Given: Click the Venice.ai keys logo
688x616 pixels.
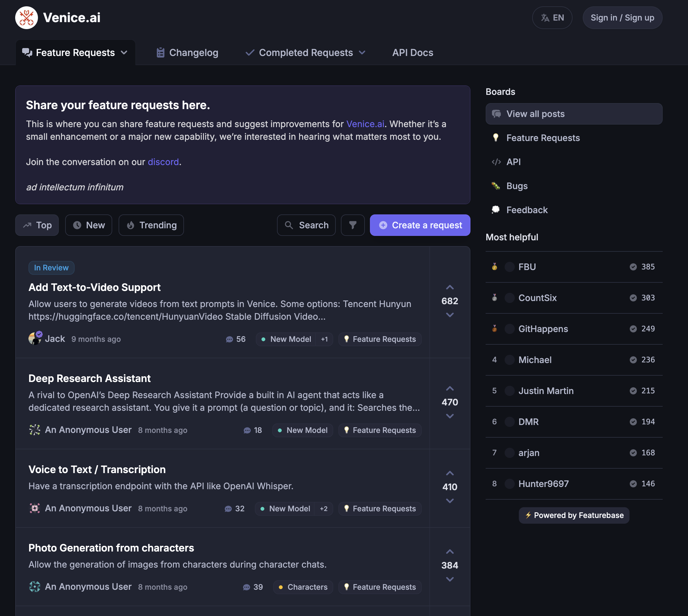Looking at the screenshot, I should point(26,18).
